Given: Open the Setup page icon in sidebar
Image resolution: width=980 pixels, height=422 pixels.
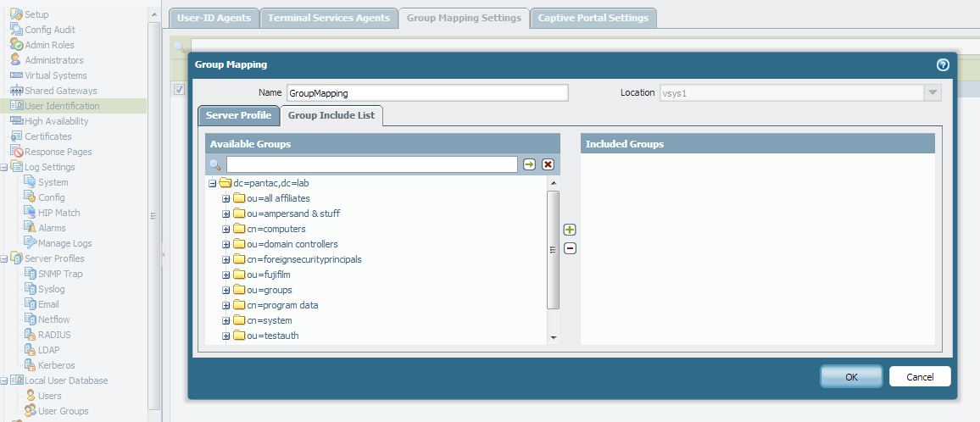Looking at the screenshot, I should (x=16, y=14).
